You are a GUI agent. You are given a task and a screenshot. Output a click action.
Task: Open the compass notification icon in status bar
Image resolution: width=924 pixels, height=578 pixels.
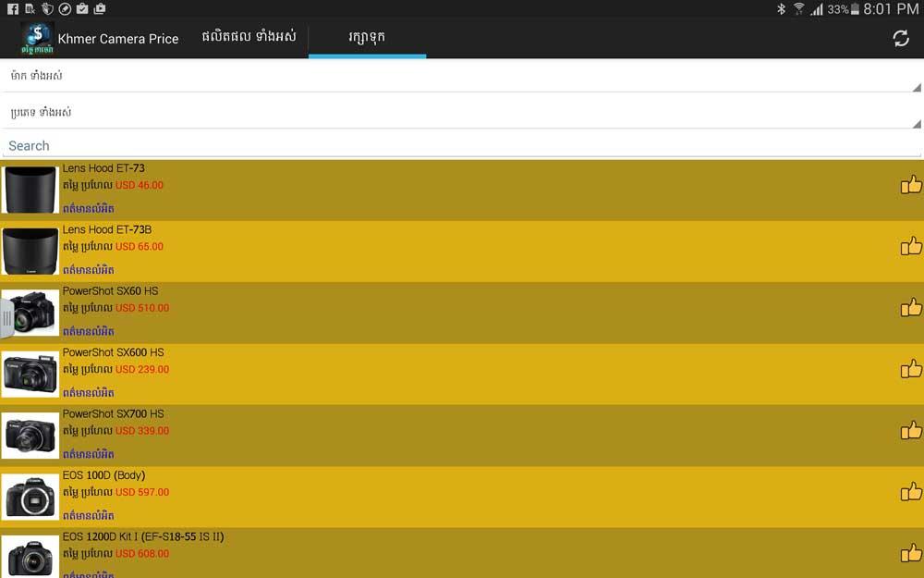pos(65,9)
